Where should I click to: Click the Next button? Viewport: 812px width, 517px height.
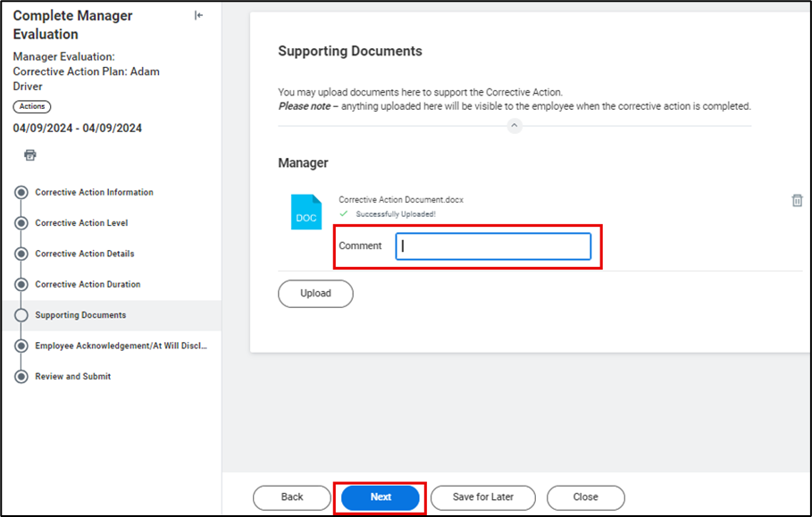click(x=381, y=497)
